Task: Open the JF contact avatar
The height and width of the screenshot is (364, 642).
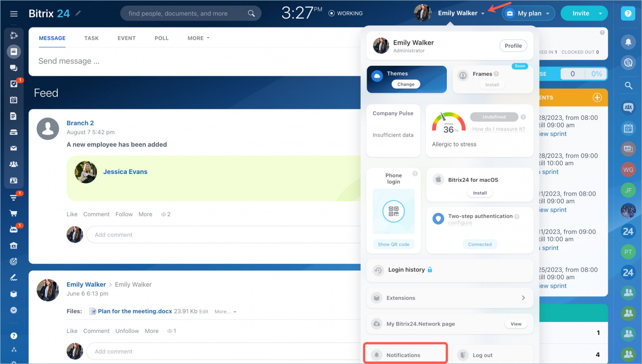Action: point(628,190)
